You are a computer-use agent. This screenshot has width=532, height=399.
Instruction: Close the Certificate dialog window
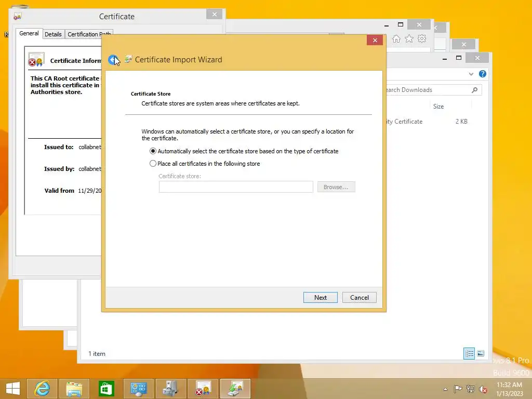[215, 14]
